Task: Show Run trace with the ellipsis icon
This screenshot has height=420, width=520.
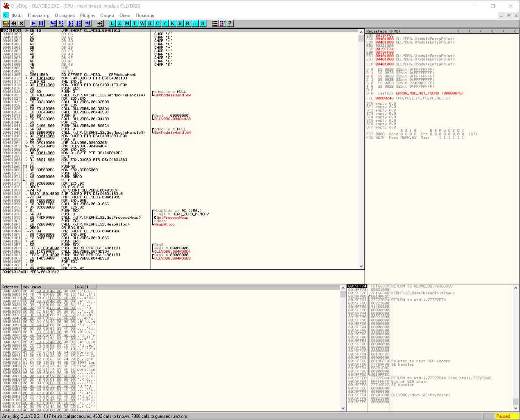Action: pyautogui.click(x=195, y=23)
